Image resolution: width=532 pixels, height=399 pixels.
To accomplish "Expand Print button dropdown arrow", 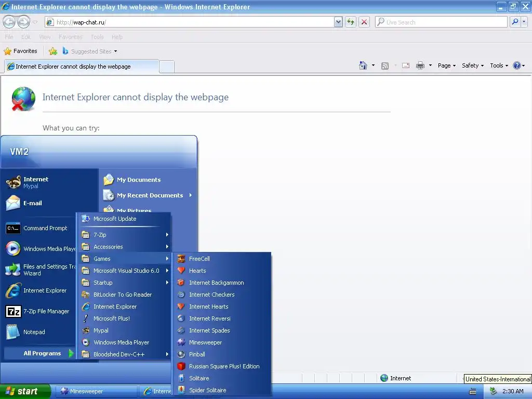I will (x=430, y=65).
